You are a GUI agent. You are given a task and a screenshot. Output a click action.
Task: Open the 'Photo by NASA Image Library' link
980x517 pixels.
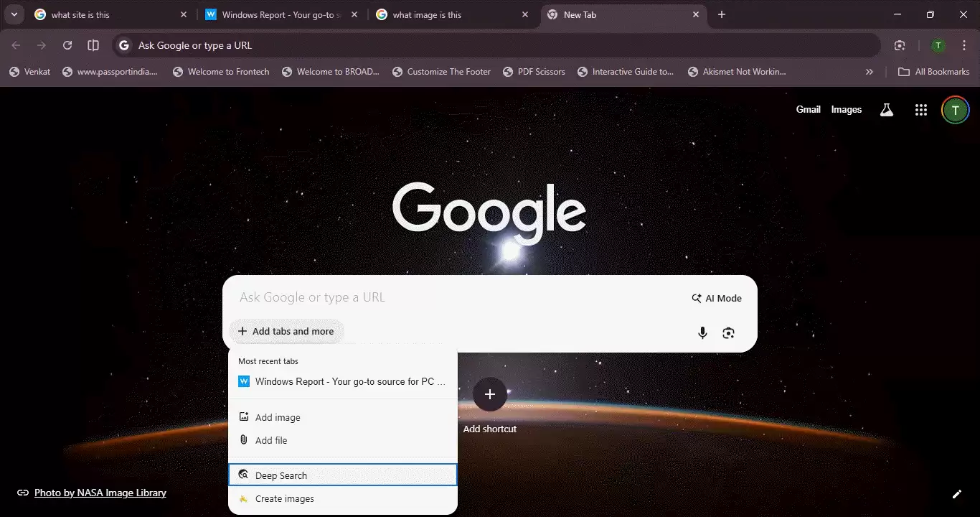point(100,493)
